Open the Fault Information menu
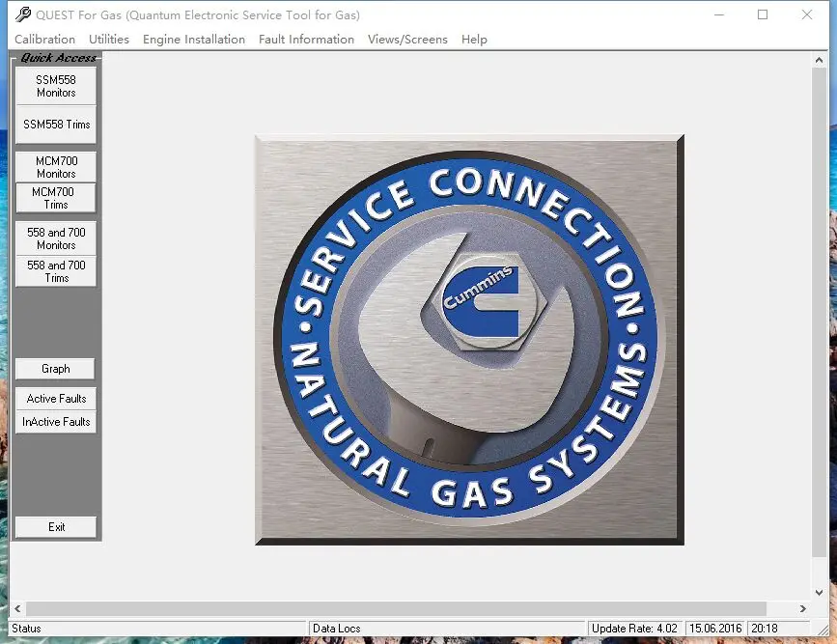 (306, 40)
